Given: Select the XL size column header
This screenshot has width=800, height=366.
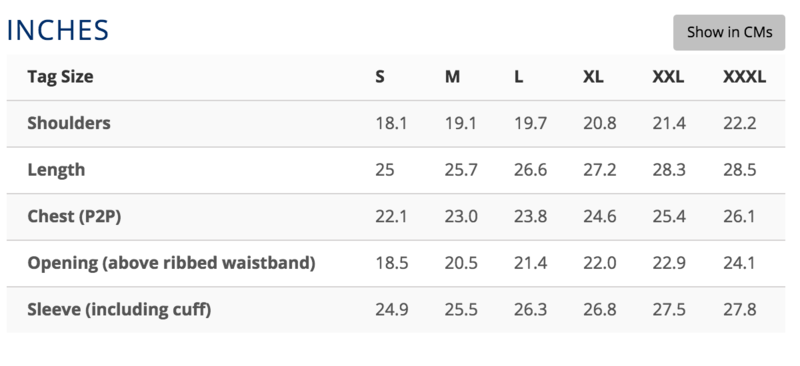Looking at the screenshot, I should (593, 77).
